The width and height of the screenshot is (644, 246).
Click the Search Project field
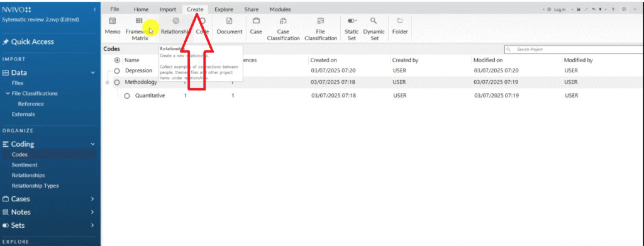point(574,49)
